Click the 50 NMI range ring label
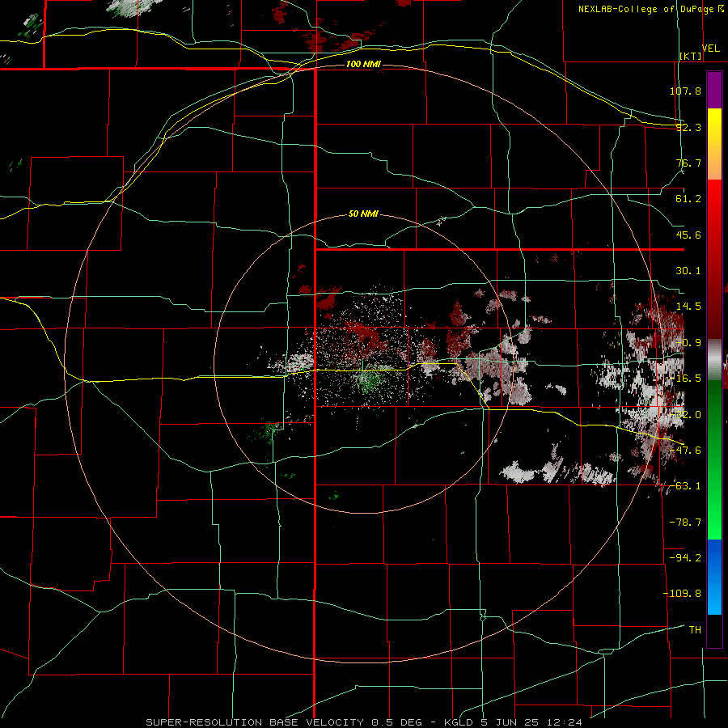 point(363,214)
